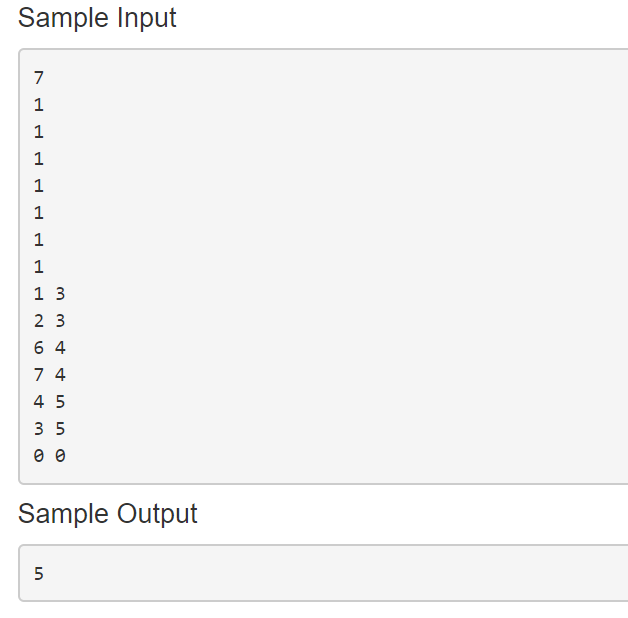Click empty area inside the Sample Output code box

350,574
